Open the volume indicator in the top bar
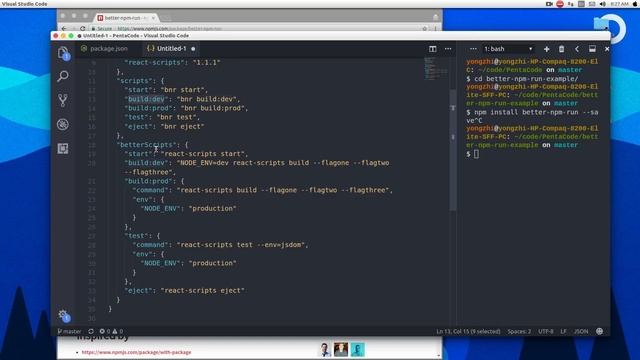Screen dimensions: 640x360 point(602,4)
